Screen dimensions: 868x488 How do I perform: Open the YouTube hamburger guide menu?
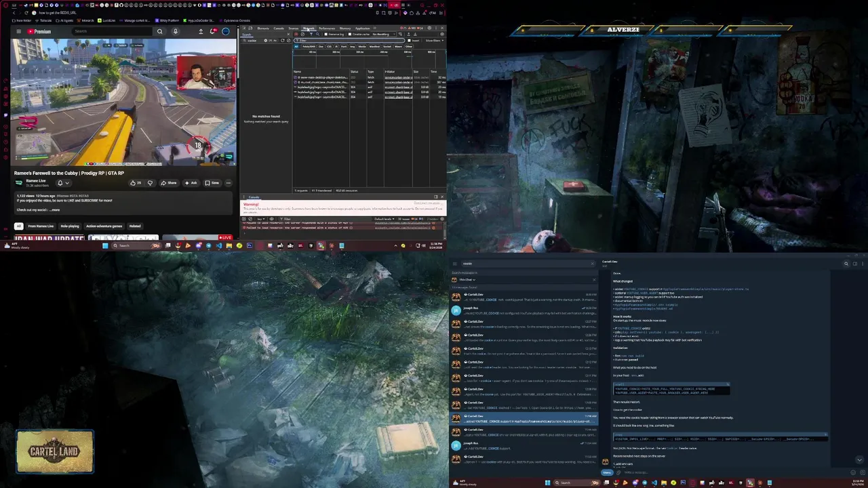click(18, 31)
